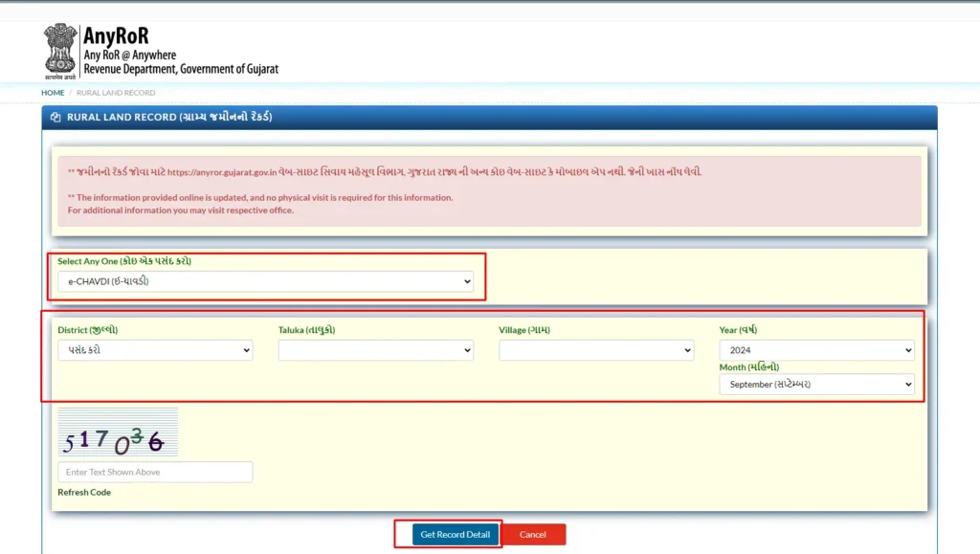Open the District dropdown
The height and width of the screenshot is (554, 980).
(155, 350)
